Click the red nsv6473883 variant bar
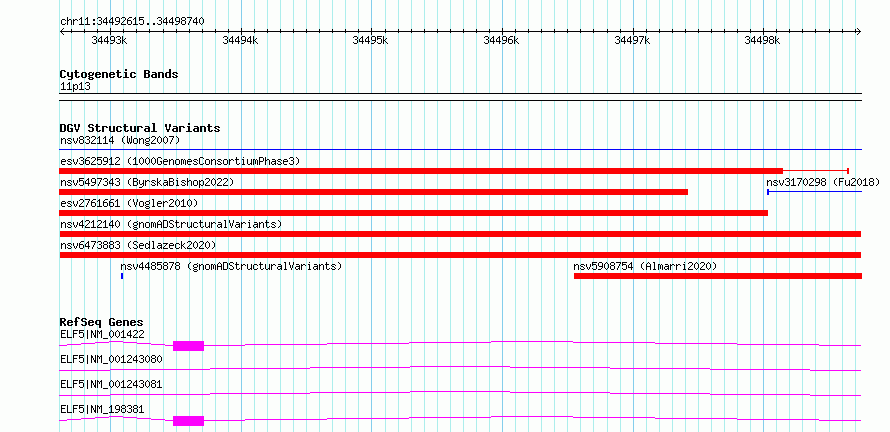 click(x=460, y=255)
